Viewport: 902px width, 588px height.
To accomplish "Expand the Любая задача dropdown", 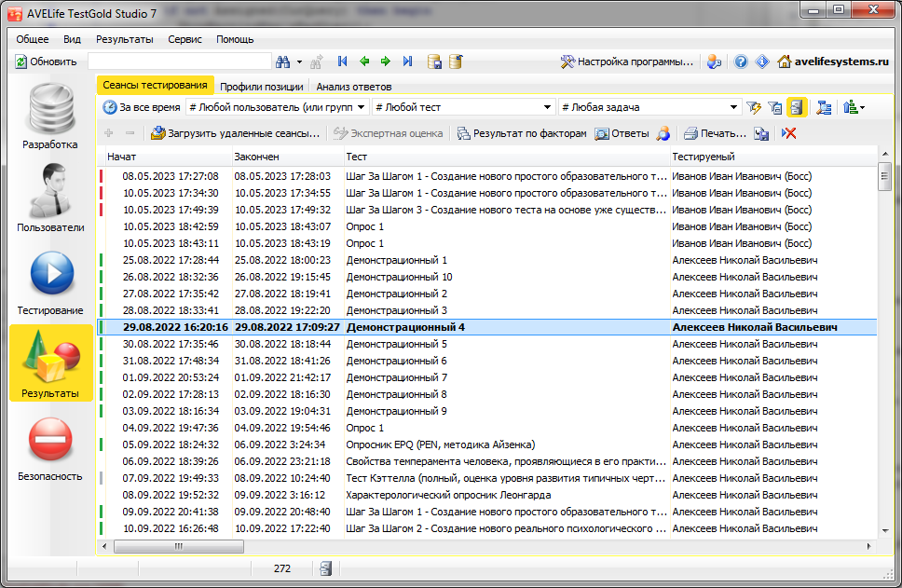I will click(x=734, y=107).
